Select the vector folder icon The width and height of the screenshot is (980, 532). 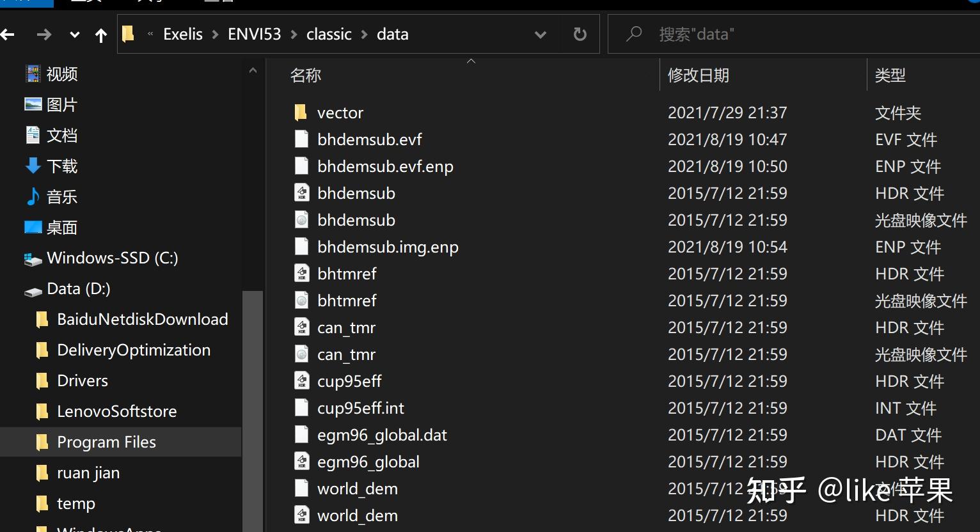tap(301, 113)
